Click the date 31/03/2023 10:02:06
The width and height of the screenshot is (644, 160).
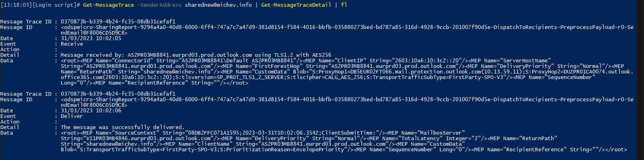pyautogui.click(x=91, y=111)
